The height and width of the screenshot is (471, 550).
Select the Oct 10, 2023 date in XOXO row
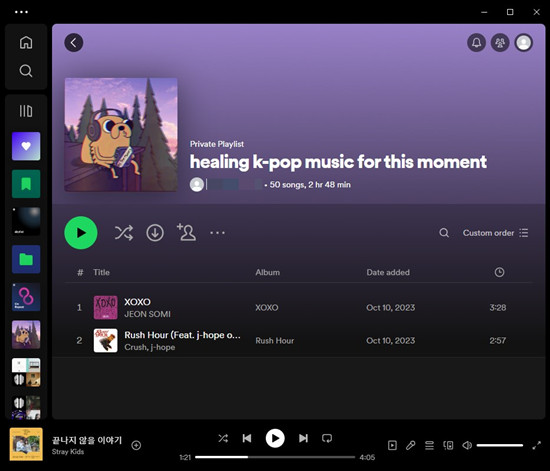[390, 308]
